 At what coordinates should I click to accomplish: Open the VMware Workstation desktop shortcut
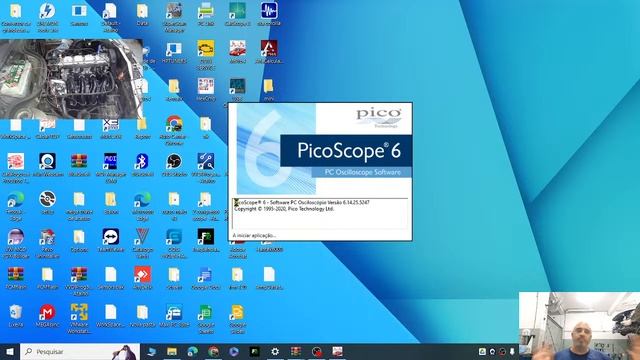pos(79,312)
